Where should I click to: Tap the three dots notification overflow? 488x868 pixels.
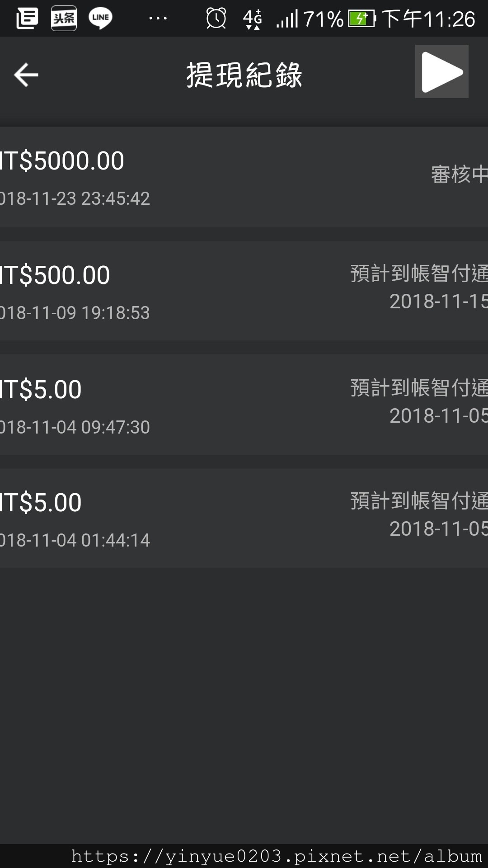(x=158, y=19)
